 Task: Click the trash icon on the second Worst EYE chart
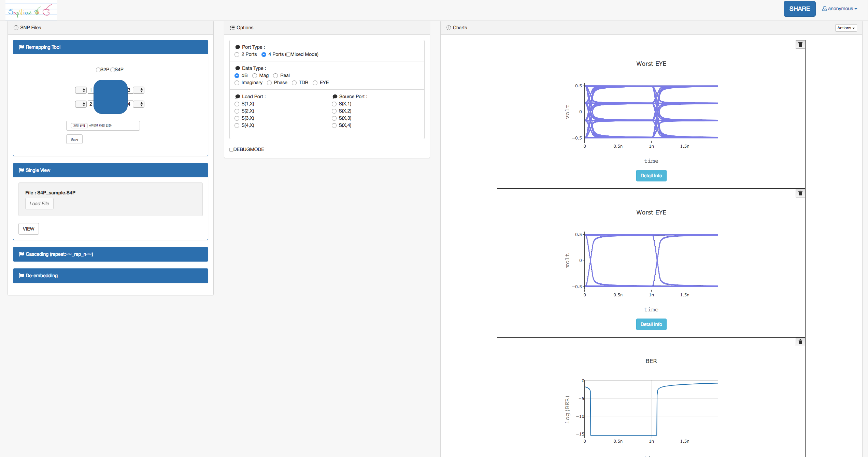coord(800,193)
